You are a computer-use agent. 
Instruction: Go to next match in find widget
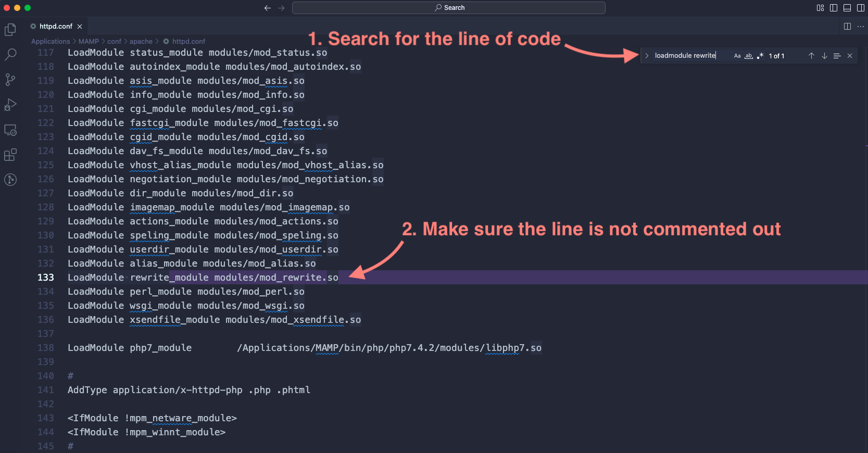pos(824,56)
